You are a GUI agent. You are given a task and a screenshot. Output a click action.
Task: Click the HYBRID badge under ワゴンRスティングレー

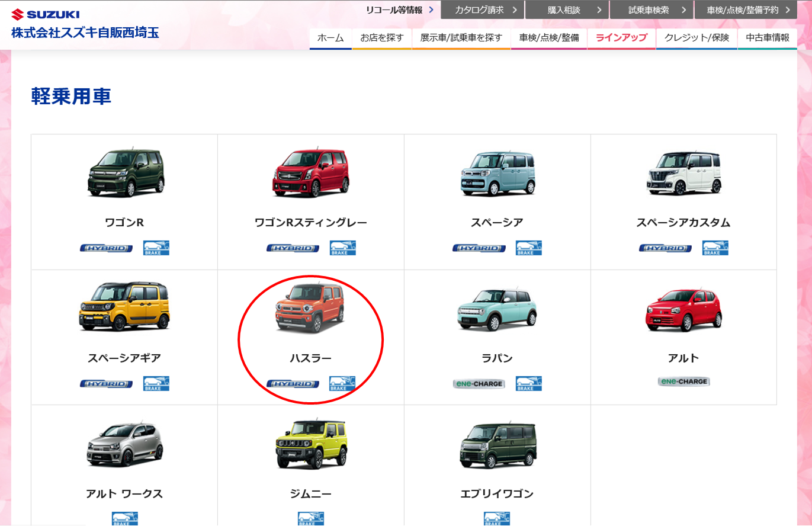point(293,248)
